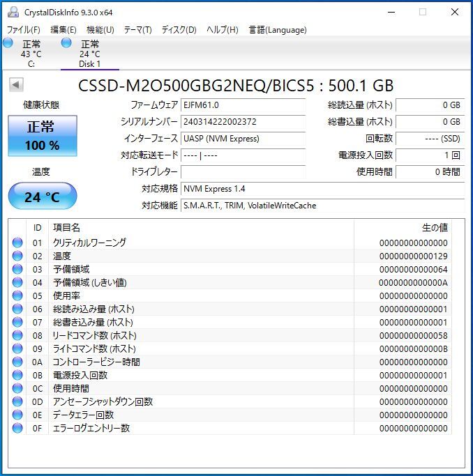Click the 総読込量 (ホスト) value 0 GB
This screenshot has width=473, height=476.
pos(430,105)
